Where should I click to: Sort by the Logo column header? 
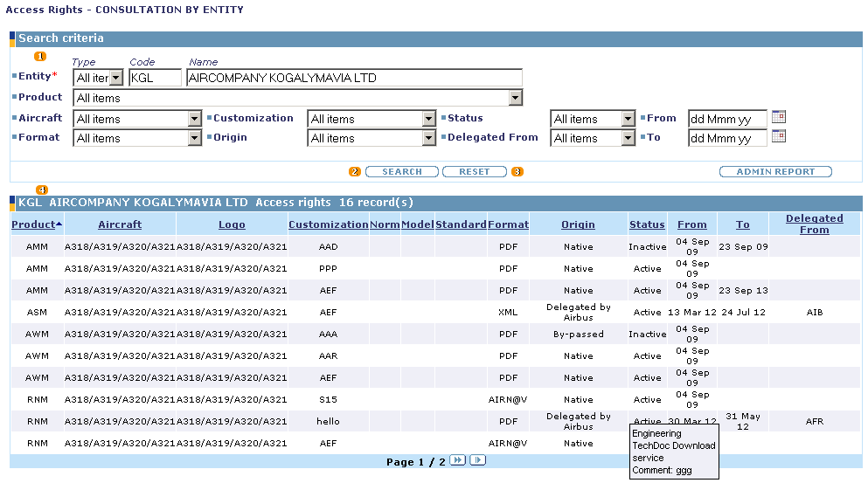(x=232, y=224)
